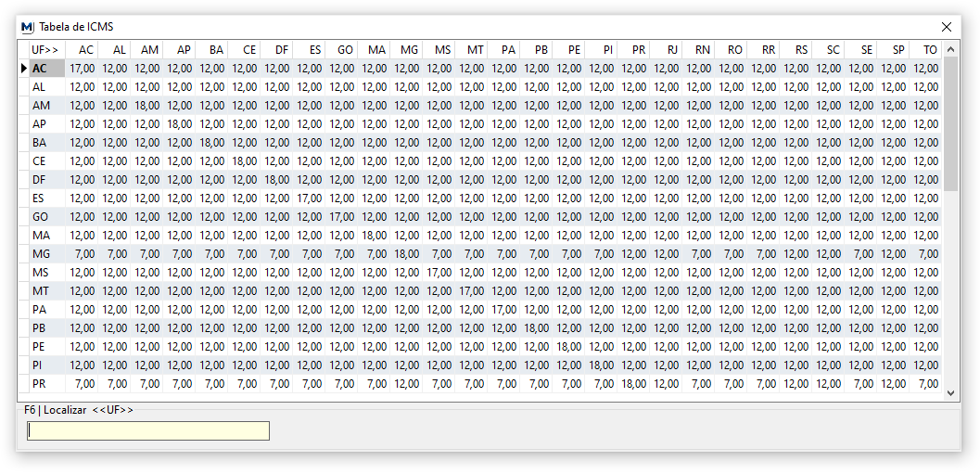
Task: Select the 18,00 cell in row AM
Action: coord(147,105)
